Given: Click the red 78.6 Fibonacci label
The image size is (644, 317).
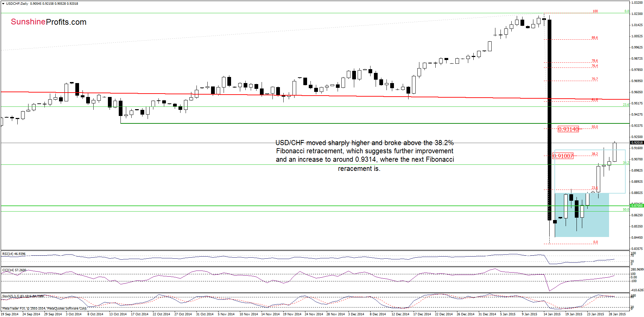Looking at the screenshot, I should (594, 61).
